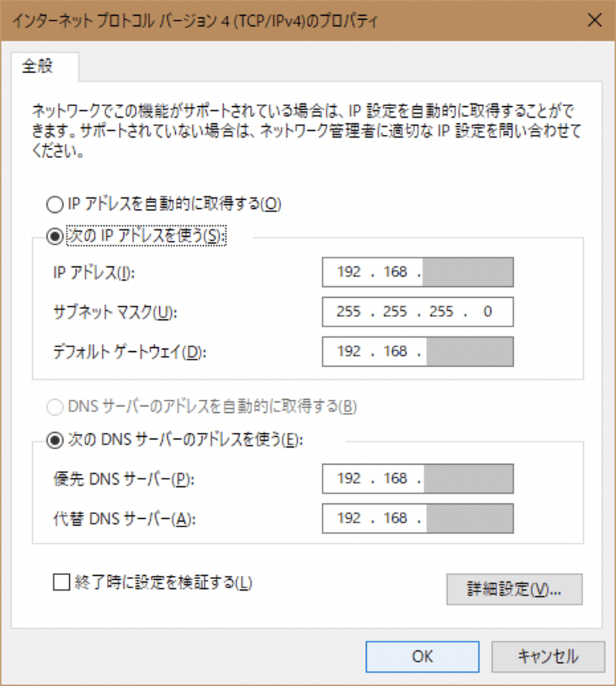Image resolution: width=616 pixels, height=686 pixels.
Task: Select '次の DNS サーバーのアドレスを使う' radio button
Action: pyautogui.click(x=53, y=441)
